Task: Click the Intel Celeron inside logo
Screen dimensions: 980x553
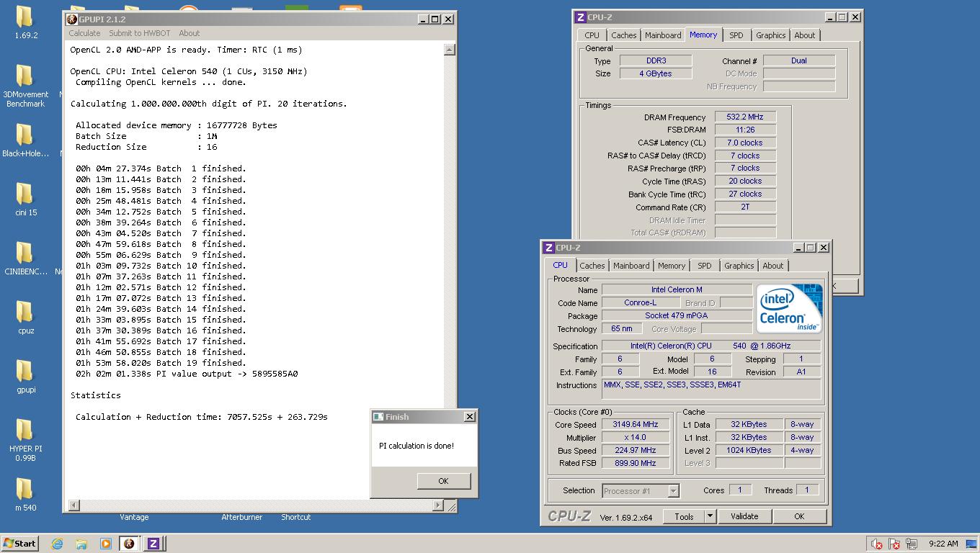Action: 789,309
